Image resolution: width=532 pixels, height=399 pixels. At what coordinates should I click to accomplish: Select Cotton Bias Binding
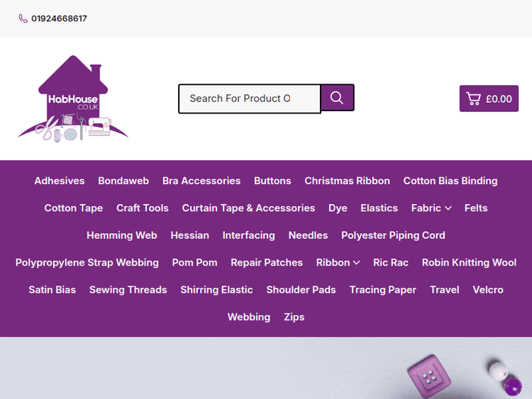(x=450, y=181)
